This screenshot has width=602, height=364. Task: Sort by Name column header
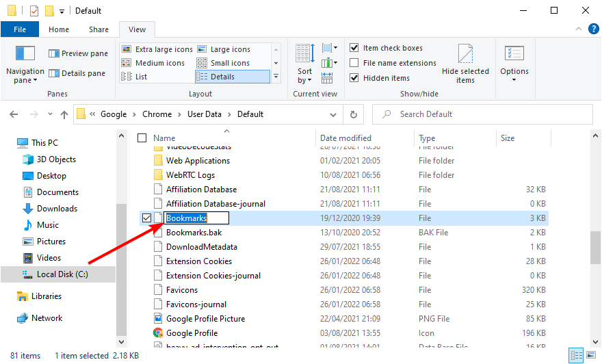pyautogui.click(x=164, y=138)
